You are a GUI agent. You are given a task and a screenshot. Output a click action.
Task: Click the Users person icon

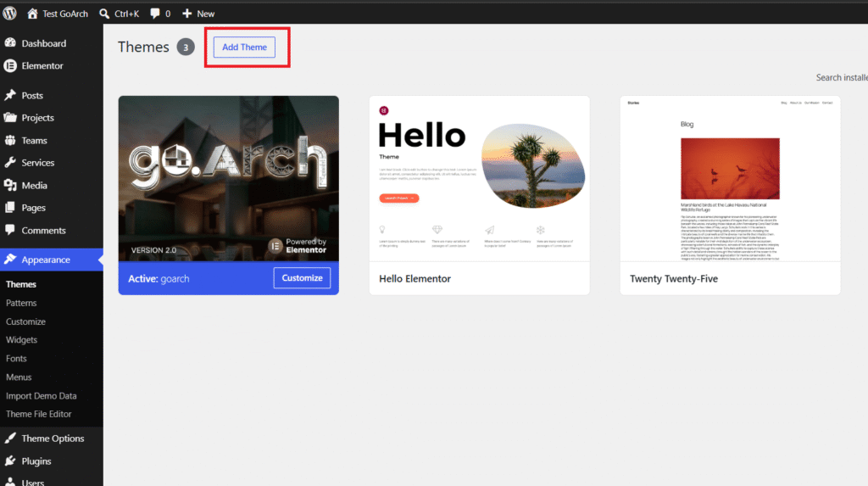pyautogui.click(x=10, y=482)
